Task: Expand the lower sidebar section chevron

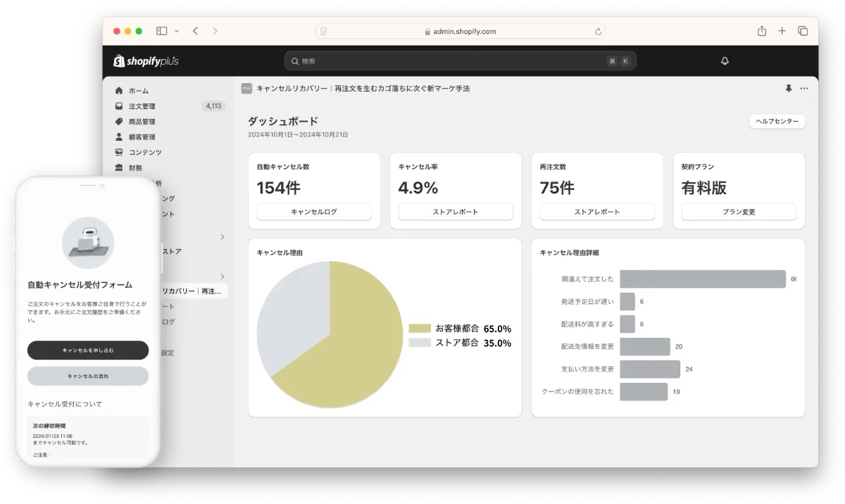Action: [x=223, y=276]
